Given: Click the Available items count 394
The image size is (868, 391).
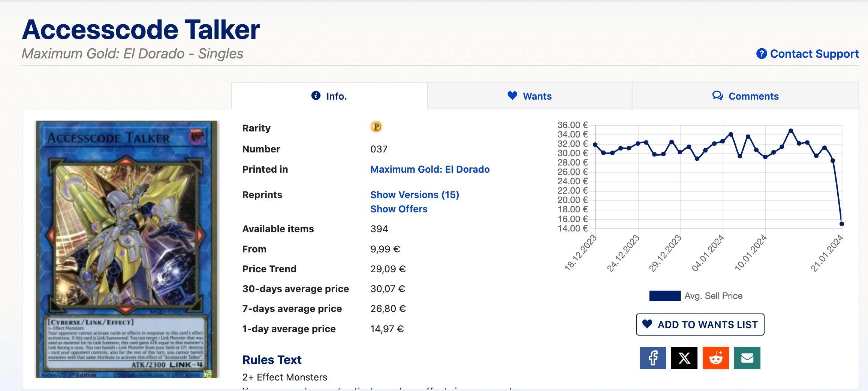Looking at the screenshot, I should [379, 229].
